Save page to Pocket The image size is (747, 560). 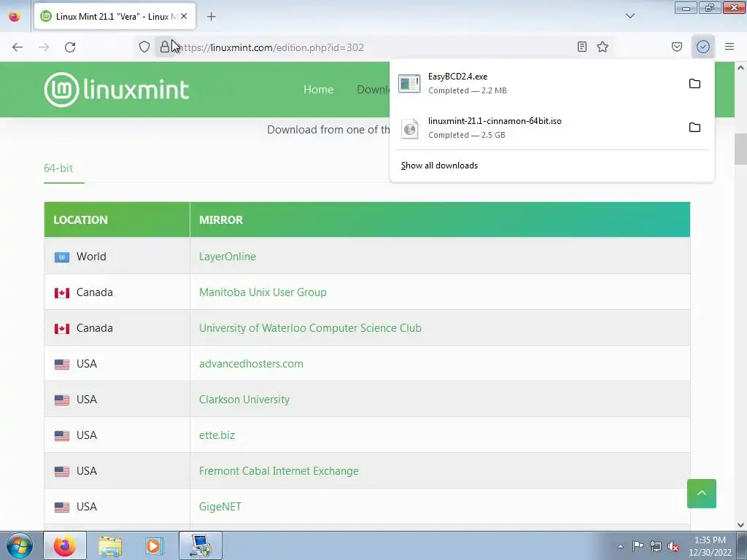[676, 47]
